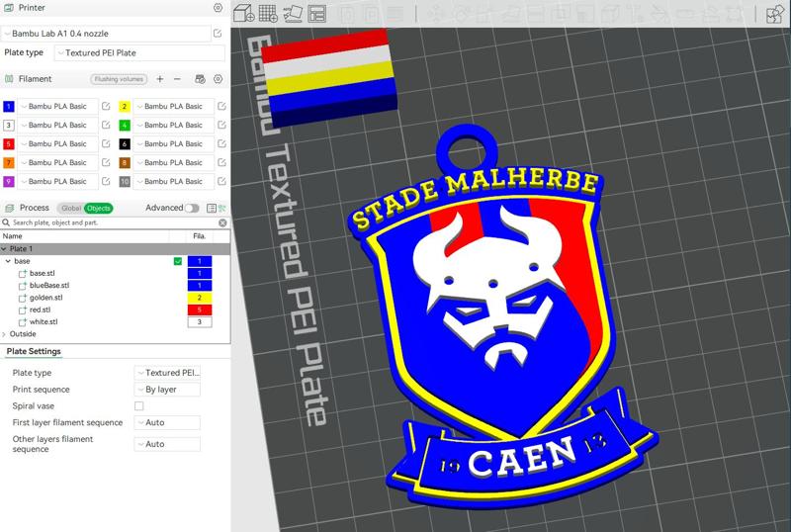Open filament 1 material dropdown
The width and height of the screenshot is (791, 532).
tap(58, 106)
